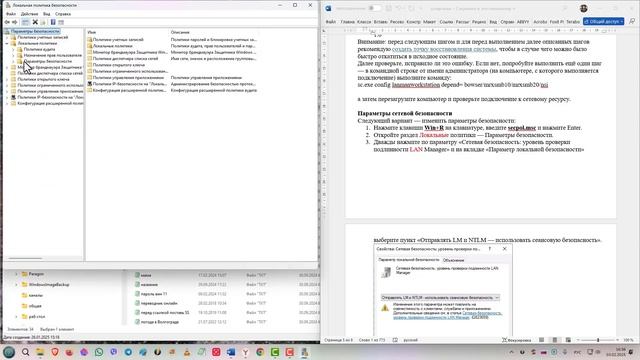Follow the создать точку восстановления системы link
The height and width of the screenshot is (360, 640).
pos(444,49)
